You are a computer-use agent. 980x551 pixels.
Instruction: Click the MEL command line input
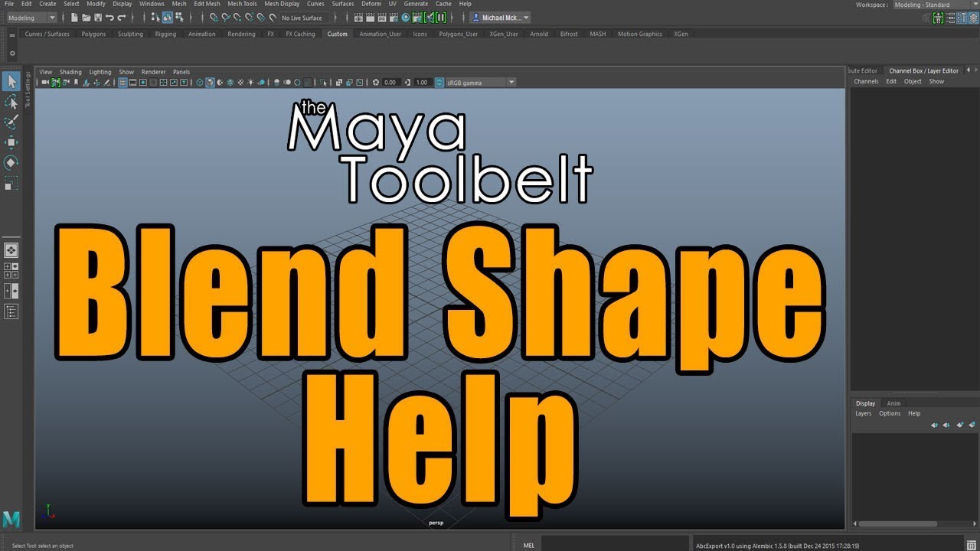[614, 545]
